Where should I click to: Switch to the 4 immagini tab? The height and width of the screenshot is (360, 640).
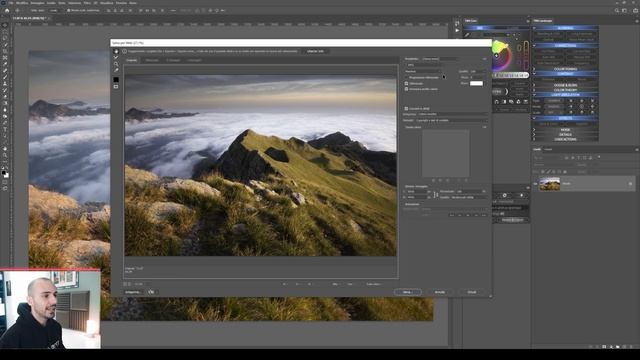point(194,60)
